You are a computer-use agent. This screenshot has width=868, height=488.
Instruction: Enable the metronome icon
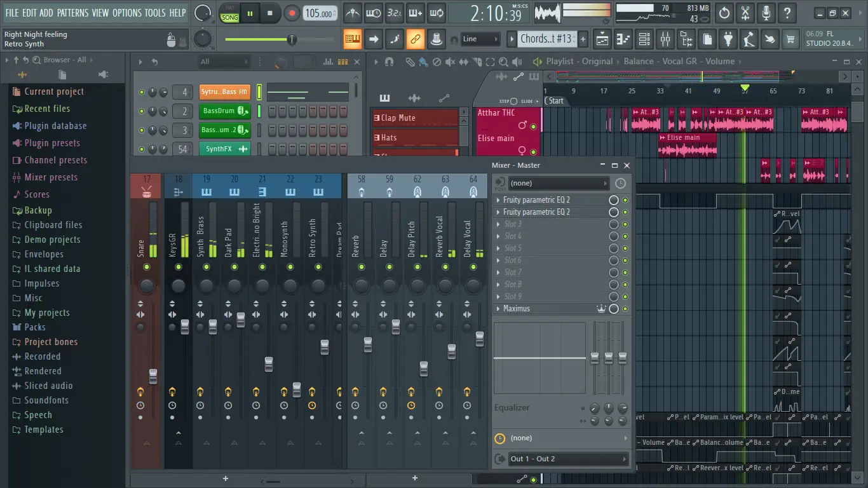[352, 13]
